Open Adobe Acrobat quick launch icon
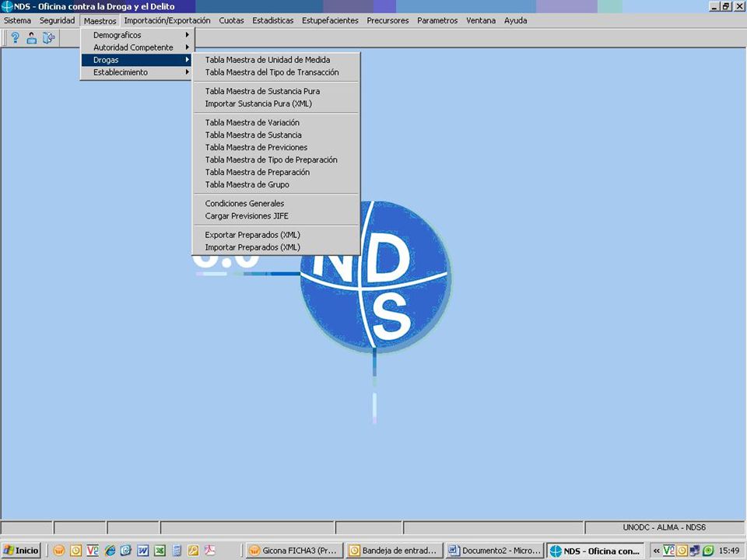 [209, 551]
